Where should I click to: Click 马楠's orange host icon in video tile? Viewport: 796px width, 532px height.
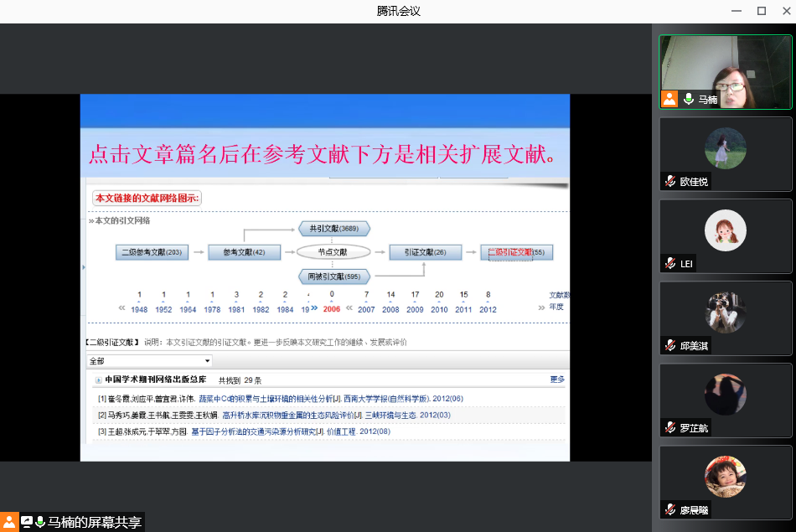point(669,99)
